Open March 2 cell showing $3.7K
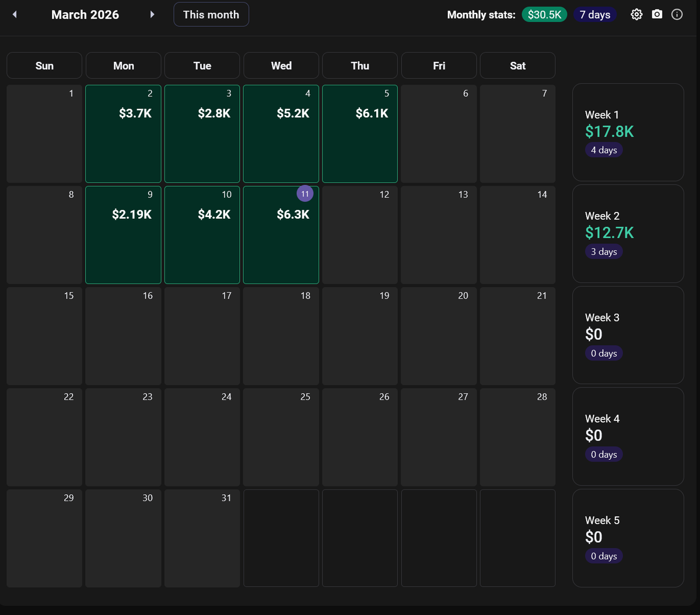This screenshot has width=700, height=615. [x=124, y=134]
